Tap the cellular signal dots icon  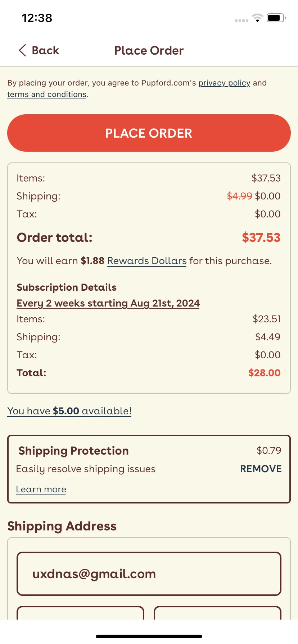pyautogui.click(x=241, y=20)
